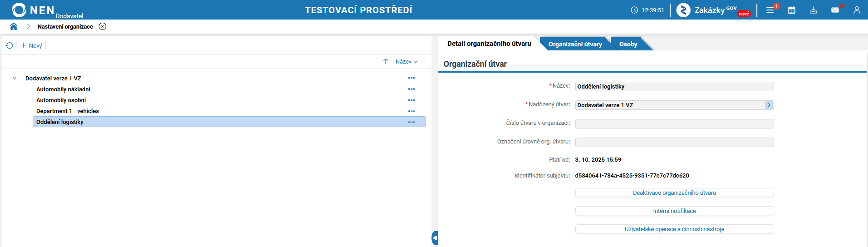Image resolution: width=868 pixels, height=247 pixels.
Task: Select Department 1 - vehicles row
Action: point(229,111)
